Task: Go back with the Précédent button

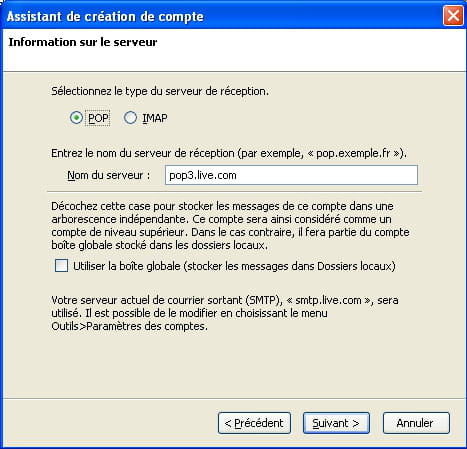Action: point(254,423)
